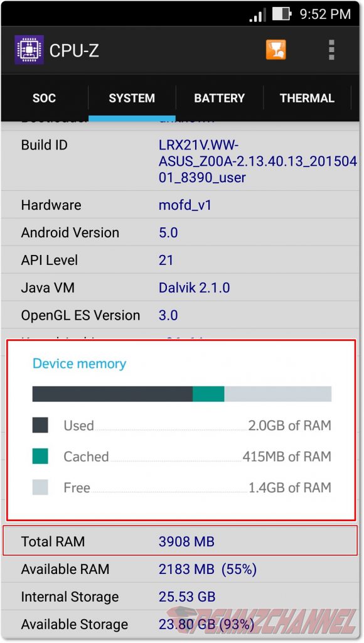Tap the orange trophy validation icon
The height and width of the screenshot is (643, 364).
(x=276, y=49)
